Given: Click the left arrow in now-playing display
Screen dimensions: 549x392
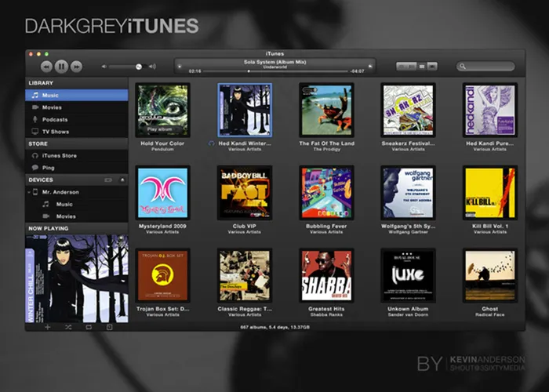Looking at the screenshot, I should pos(180,66).
